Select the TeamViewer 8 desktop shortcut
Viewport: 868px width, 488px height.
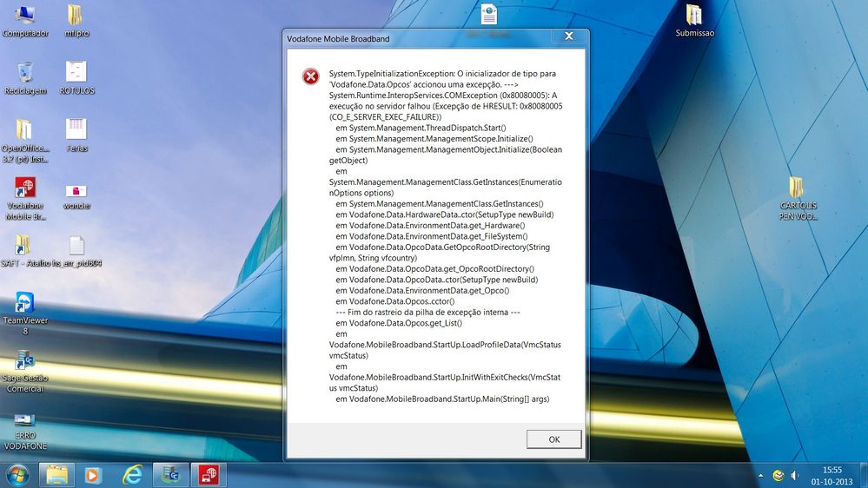[x=25, y=304]
